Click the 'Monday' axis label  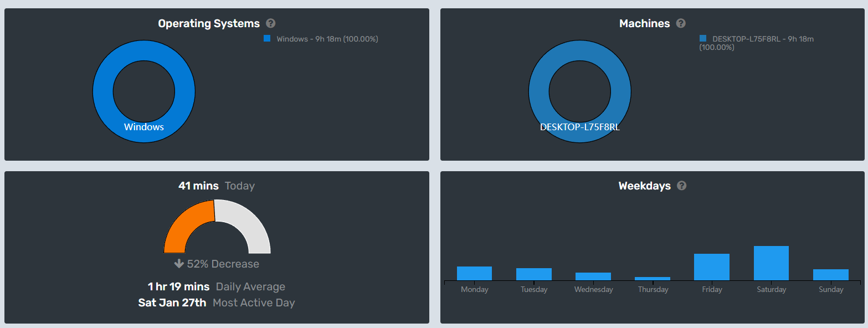(x=475, y=289)
